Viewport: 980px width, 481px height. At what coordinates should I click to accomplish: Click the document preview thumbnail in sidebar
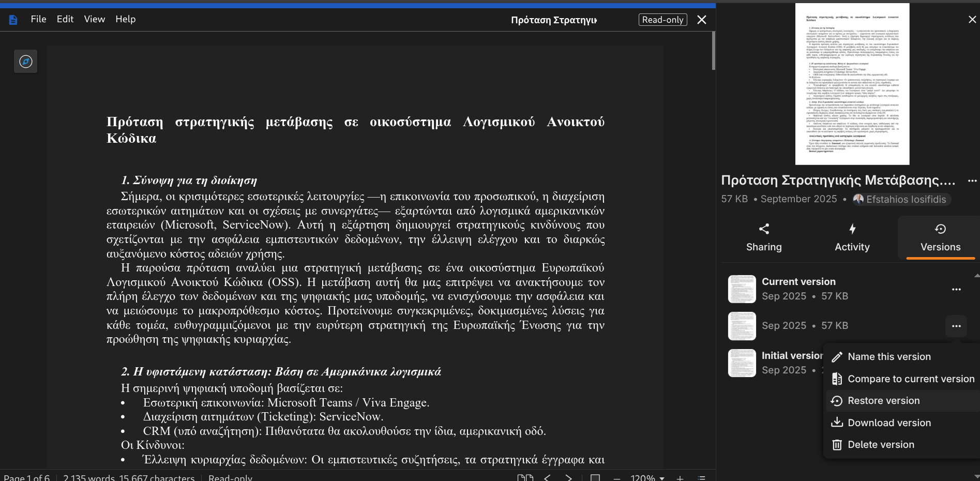(x=852, y=84)
